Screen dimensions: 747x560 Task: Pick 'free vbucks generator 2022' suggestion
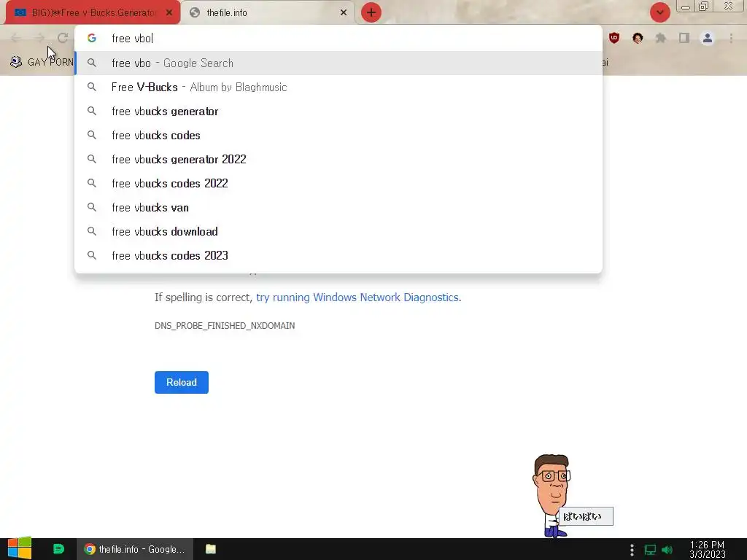[338, 159]
